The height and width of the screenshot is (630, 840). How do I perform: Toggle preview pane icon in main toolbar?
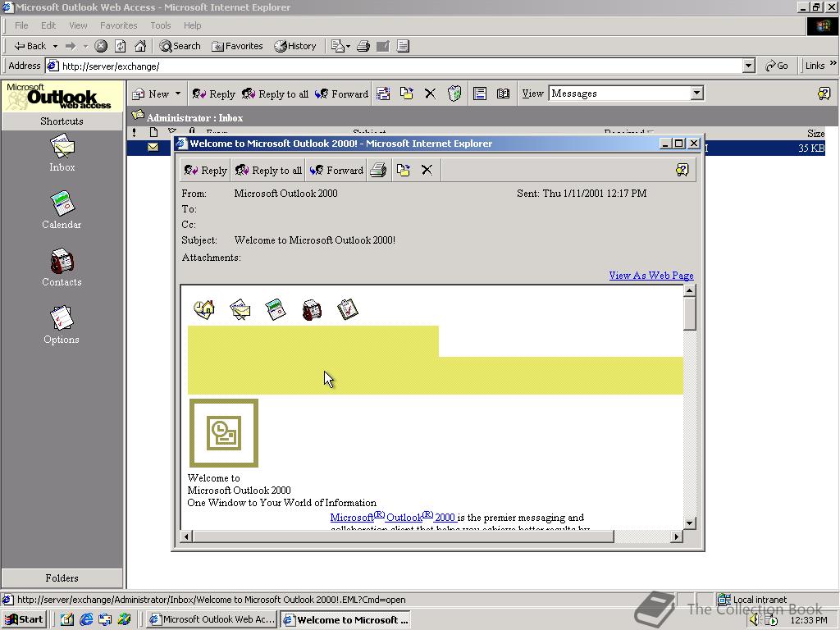[x=480, y=94]
